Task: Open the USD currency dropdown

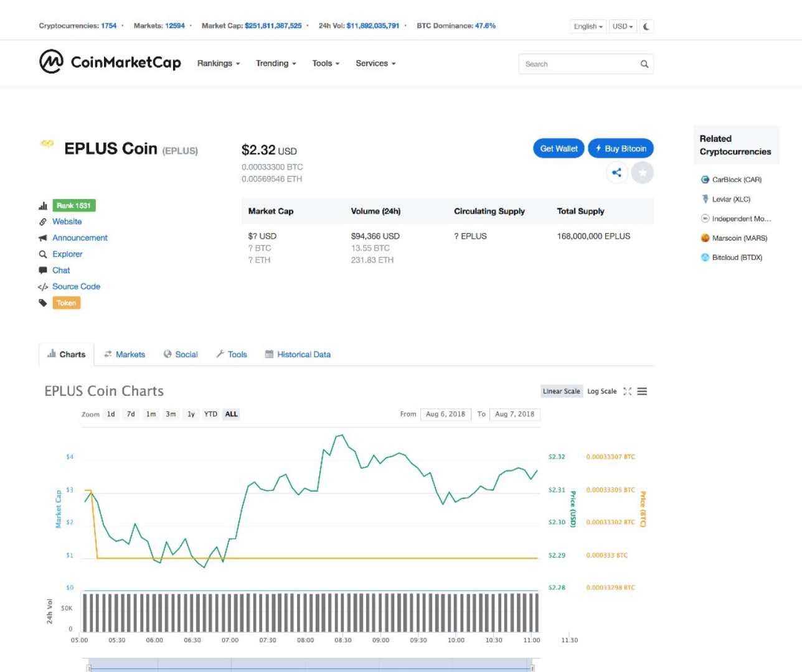Action: coord(623,26)
